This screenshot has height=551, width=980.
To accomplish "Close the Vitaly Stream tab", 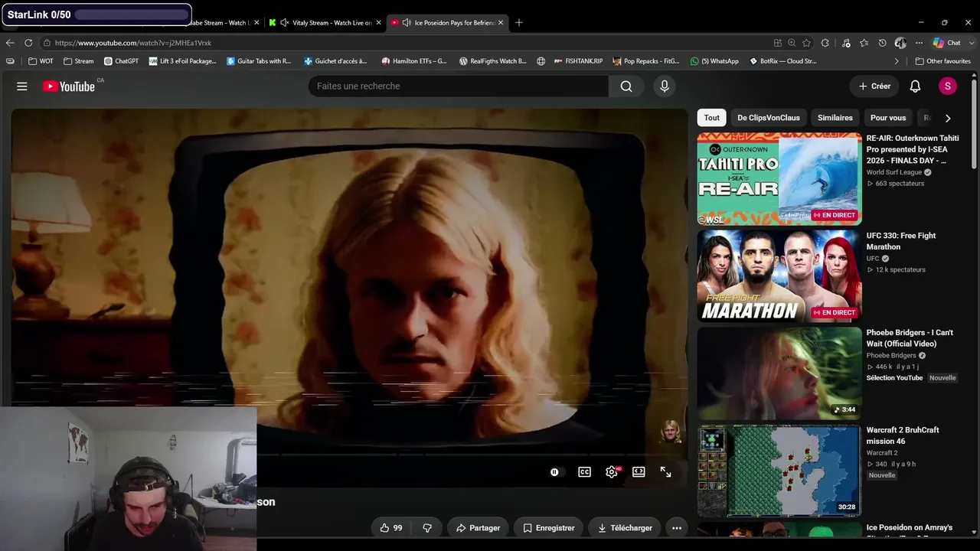I will pyautogui.click(x=379, y=23).
